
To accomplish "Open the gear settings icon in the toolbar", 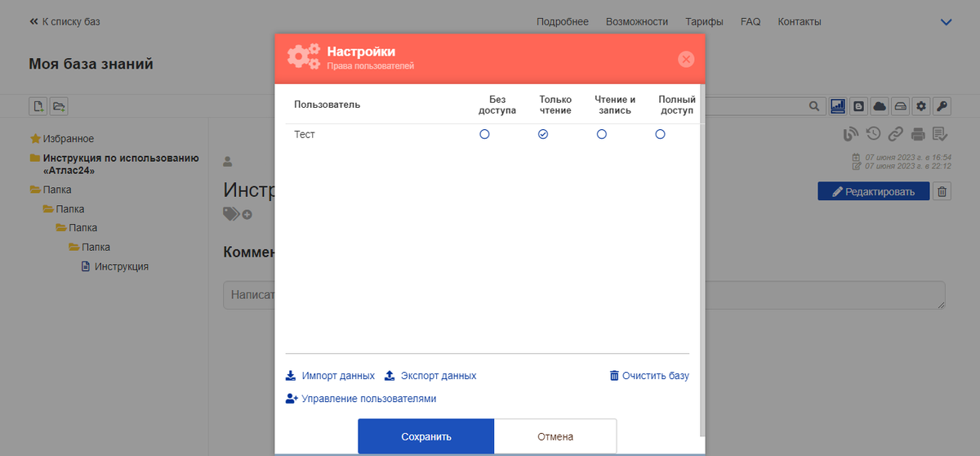I will (921, 105).
